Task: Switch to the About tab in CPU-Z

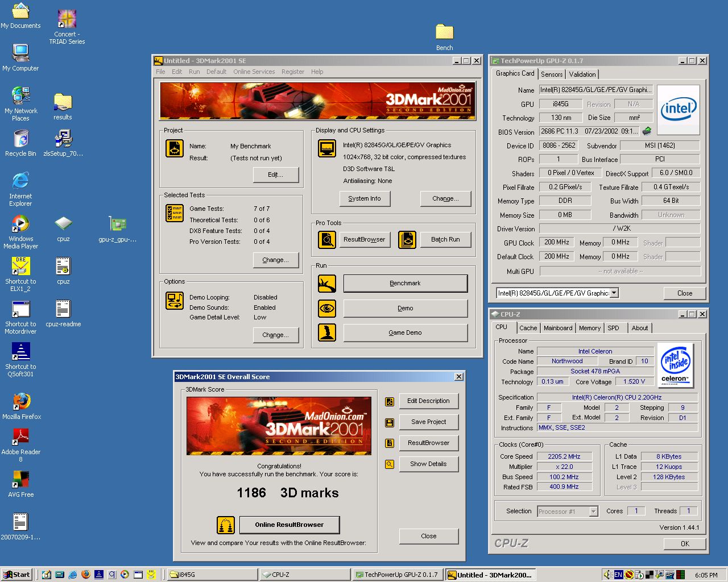Action: click(x=640, y=328)
